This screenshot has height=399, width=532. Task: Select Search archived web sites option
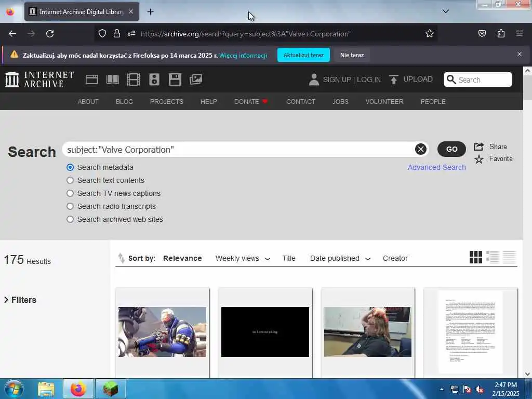pos(70,220)
